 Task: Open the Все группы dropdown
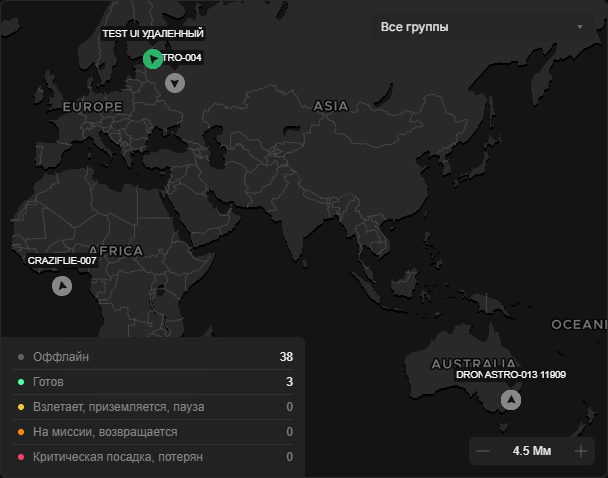point(480,27)
